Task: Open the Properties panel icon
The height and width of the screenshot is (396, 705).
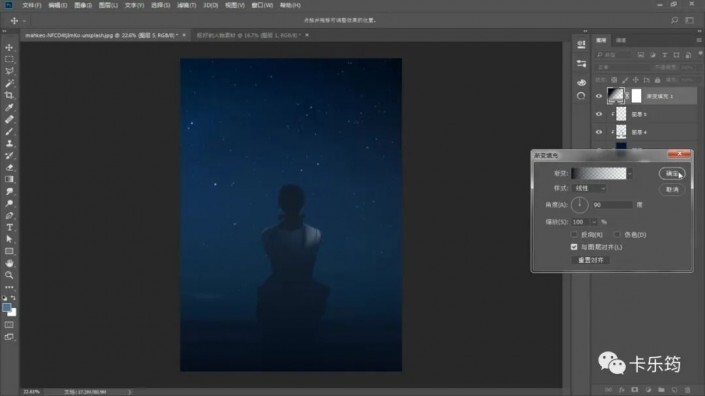Action: click(581, 44)
